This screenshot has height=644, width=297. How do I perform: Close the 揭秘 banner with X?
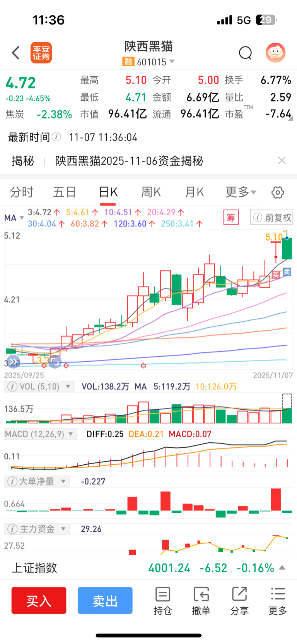282,161
